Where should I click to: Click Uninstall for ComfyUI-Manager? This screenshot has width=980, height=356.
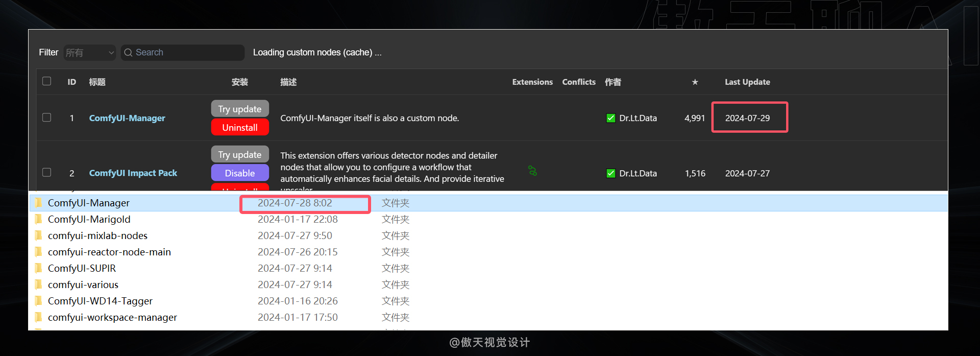[240, 127]
